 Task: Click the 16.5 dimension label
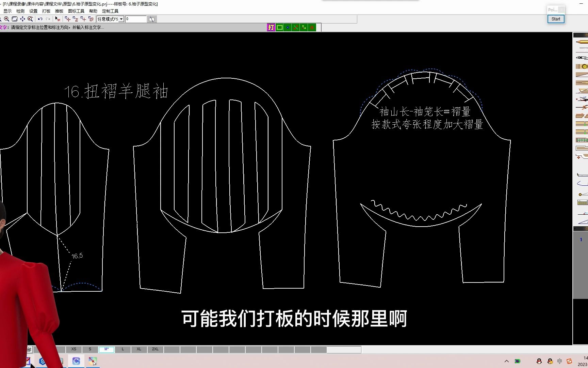click(77, 256)
